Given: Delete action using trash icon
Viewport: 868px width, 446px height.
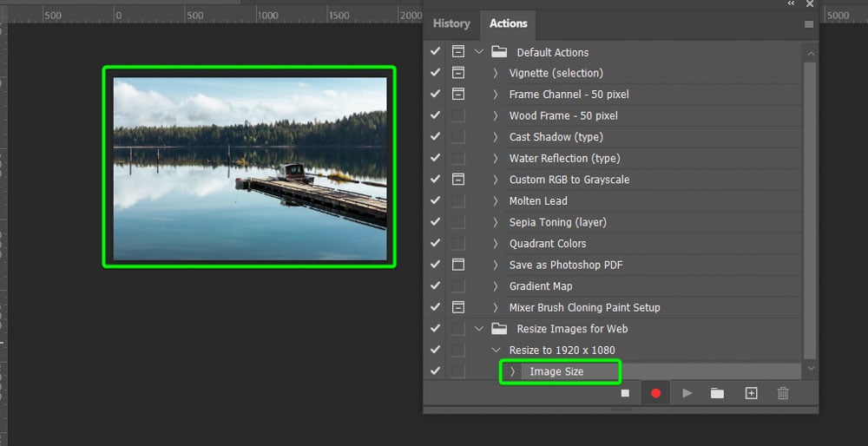Looking at the screenshot, I should (x=783, y=393).
